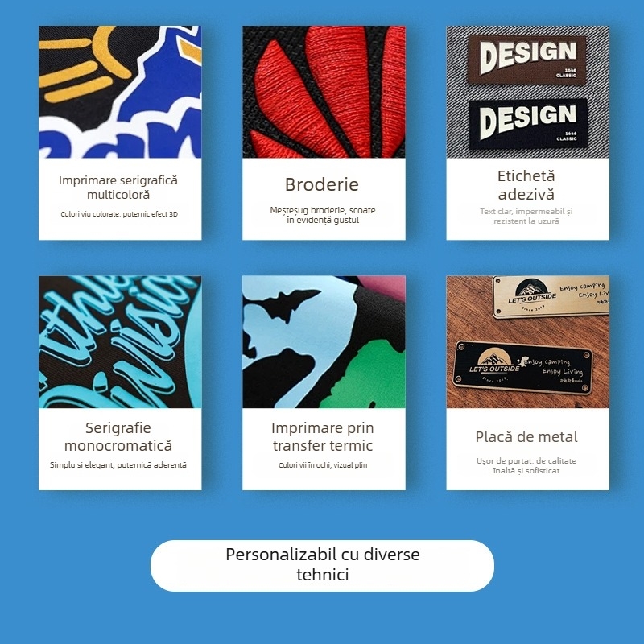Select the brown DESIGN label patch

coord(528,60)
